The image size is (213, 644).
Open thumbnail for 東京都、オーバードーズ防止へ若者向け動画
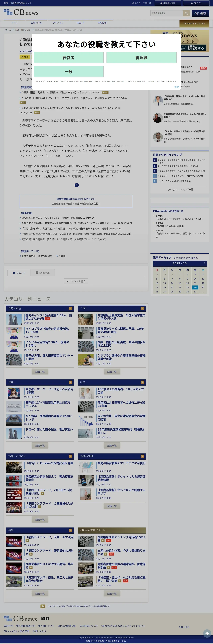click(x=14, y=393)
